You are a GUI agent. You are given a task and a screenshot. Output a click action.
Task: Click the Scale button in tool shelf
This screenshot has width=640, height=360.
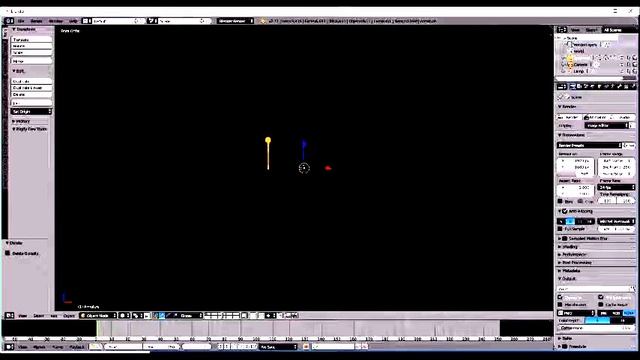point(31,53)
